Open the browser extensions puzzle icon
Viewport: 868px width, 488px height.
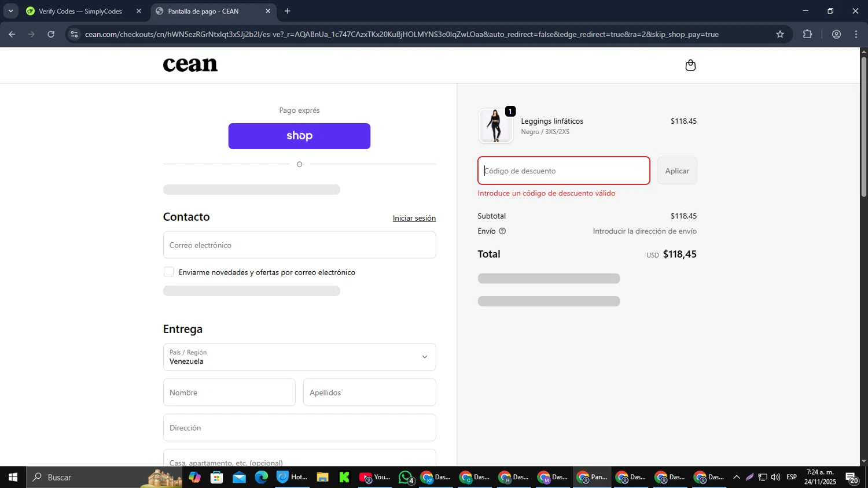click(x=808, y=35)
